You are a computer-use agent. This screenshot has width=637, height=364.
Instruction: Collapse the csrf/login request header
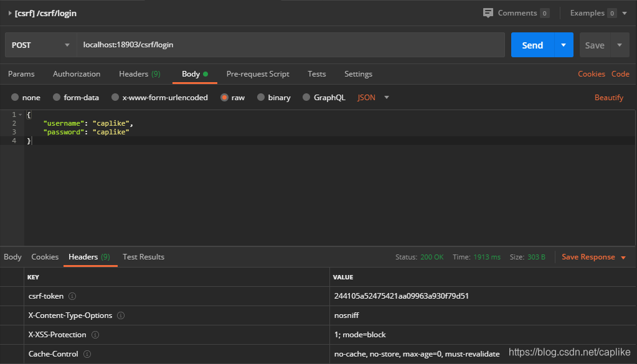(x=9, y=12)
